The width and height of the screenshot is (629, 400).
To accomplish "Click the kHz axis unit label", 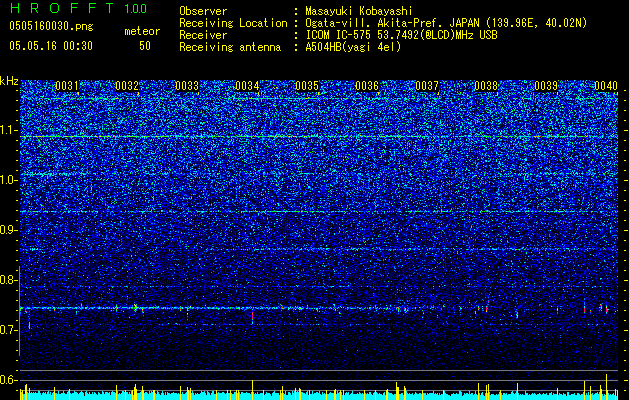I will [9, 81].
